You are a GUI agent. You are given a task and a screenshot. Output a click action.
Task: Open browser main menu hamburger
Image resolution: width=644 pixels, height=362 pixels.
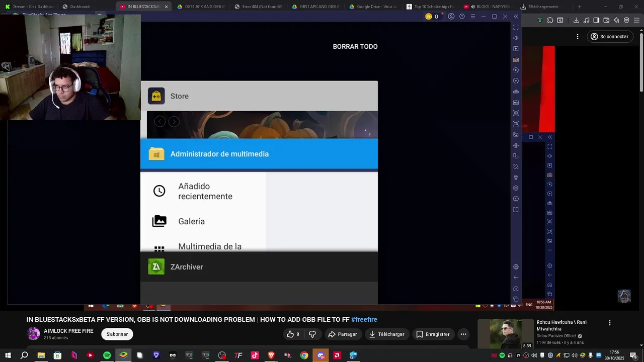637,20
